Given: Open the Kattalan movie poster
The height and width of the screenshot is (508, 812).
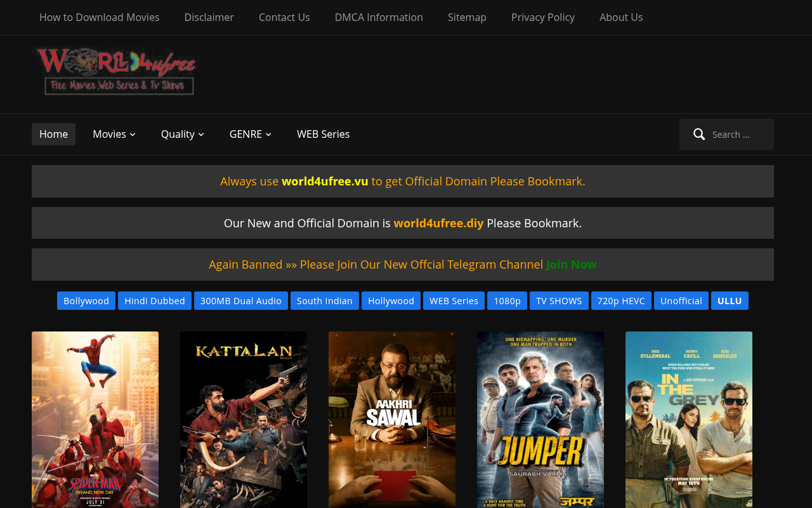Looking at the screenshot, I should tap(244, 420).
